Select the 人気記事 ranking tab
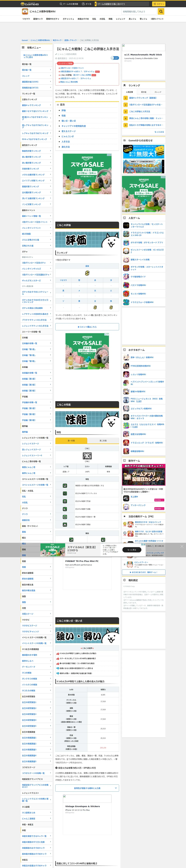The width and height of the screenshot is (186, 868). click(x=129, y=92)
